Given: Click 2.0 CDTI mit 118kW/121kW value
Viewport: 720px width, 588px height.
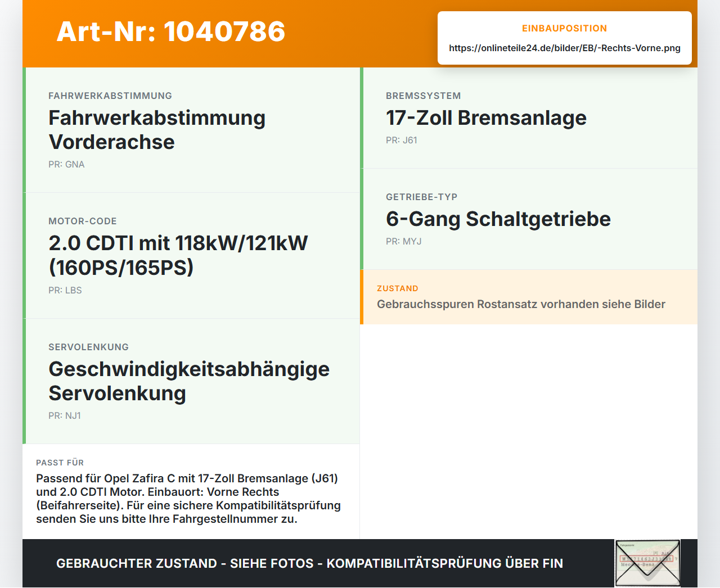Looking at the screenshot, I should point(178,255).
